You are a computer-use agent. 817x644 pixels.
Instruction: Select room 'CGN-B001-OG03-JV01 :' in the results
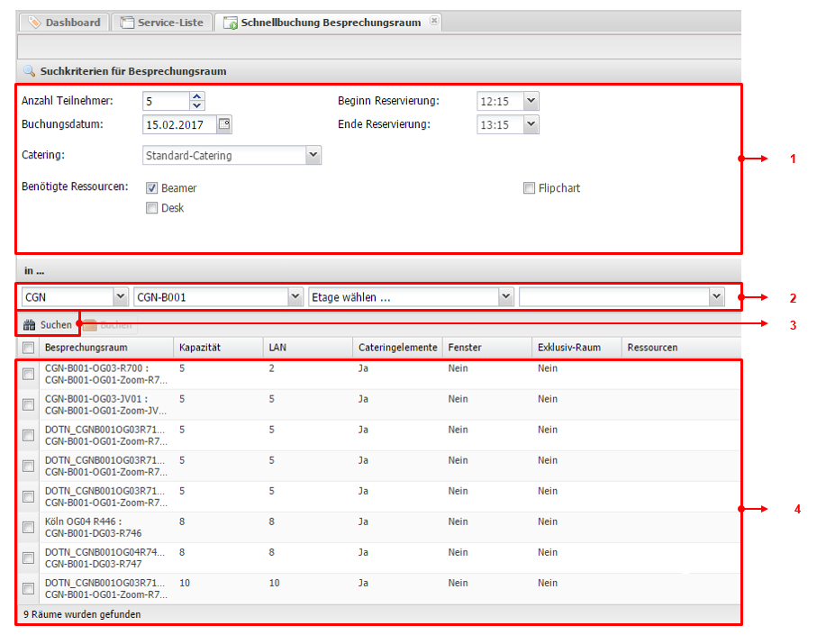pos(96,399)
